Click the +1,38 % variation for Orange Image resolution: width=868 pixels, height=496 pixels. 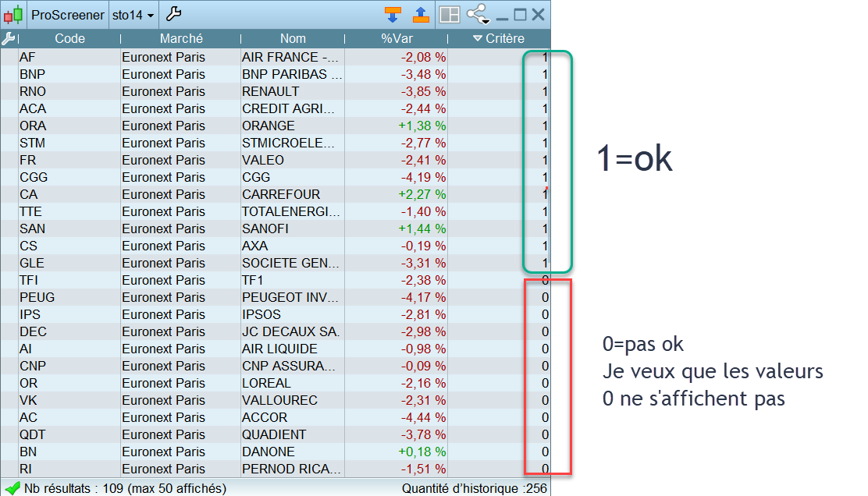(x=422, y=126)
